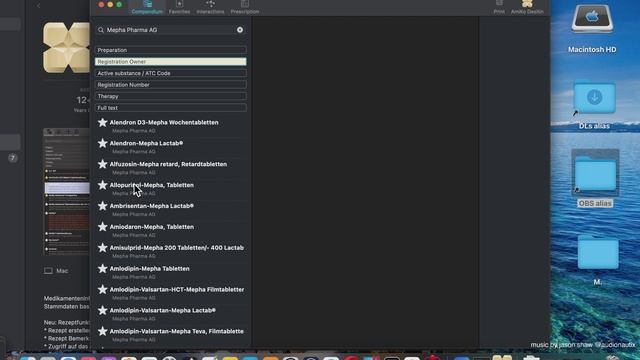Toggle favorite star for Ambrisentan-Mepha Lactab
This screenshot has width=640, height=360.
point(102,206)
